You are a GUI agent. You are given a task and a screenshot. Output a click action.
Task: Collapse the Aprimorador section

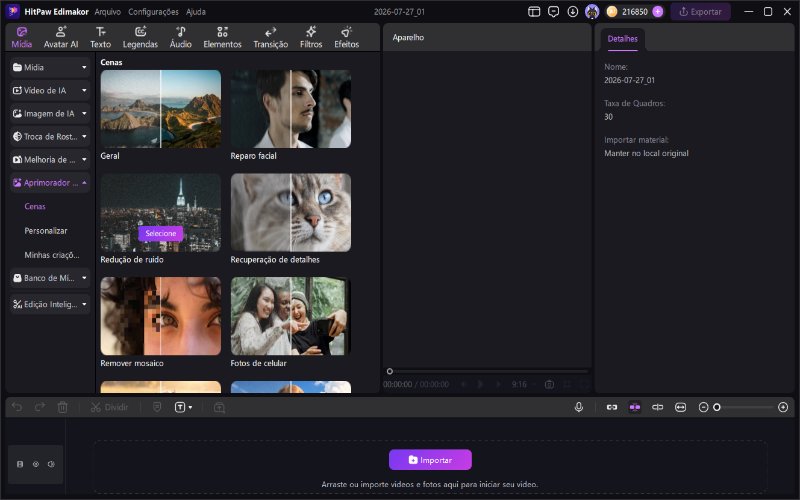[84, 183]
